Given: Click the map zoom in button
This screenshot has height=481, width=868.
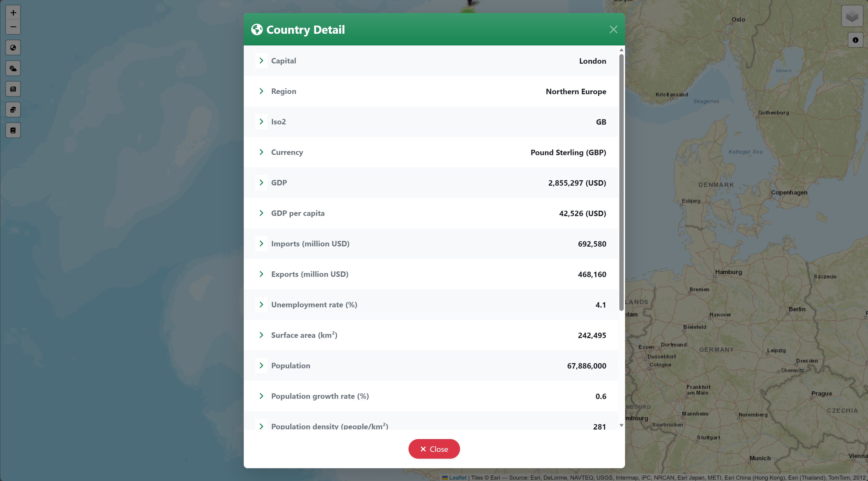Looking at the screenshot, I should tap(13, 13).
